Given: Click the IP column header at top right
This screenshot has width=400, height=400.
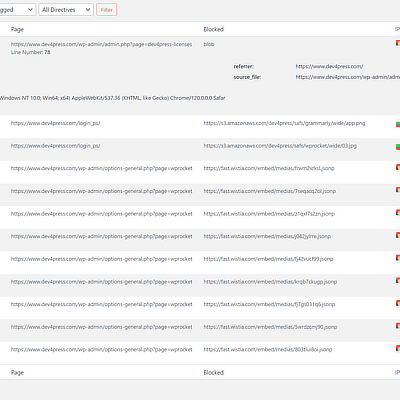Looking at the screenshot, I should click(x=397, y=29).
